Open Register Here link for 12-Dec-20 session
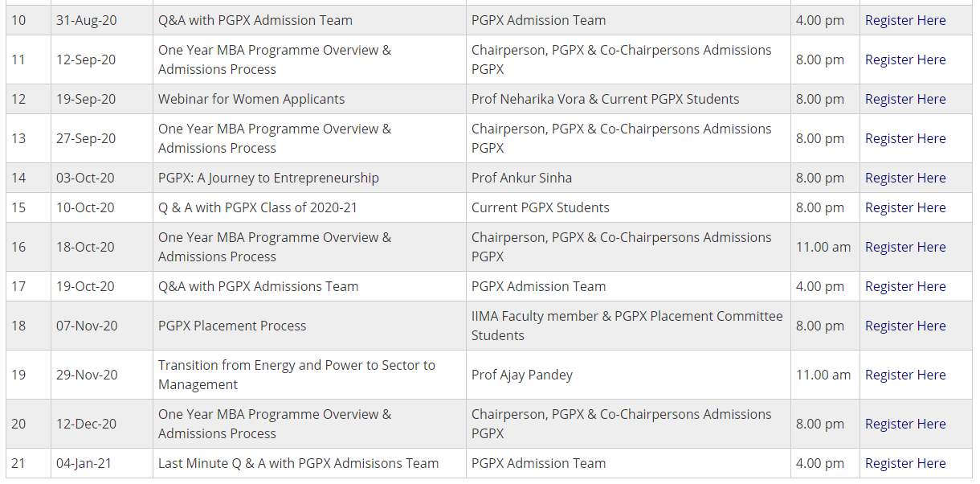The width and height of the screenshot is (980, 484). click(x=905, y=424)
